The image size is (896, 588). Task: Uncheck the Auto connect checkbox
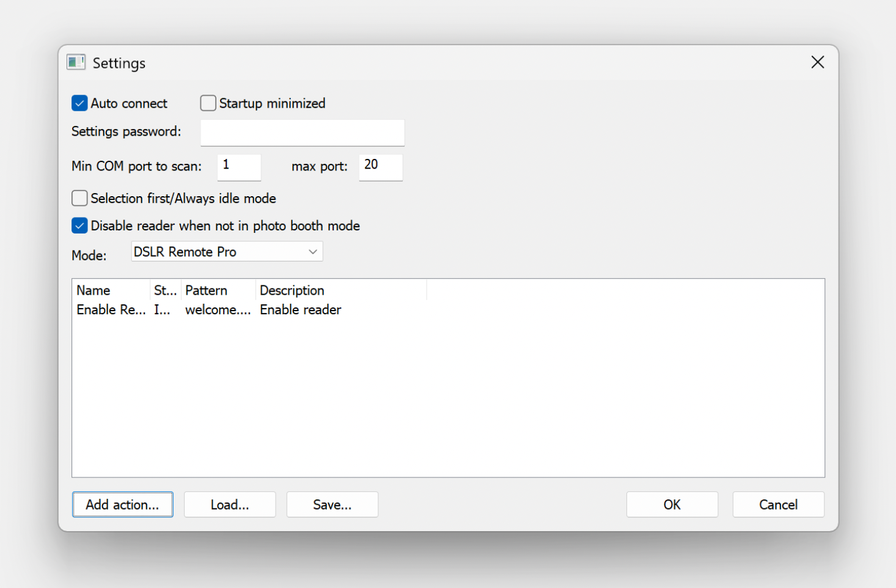click(80, 103)
